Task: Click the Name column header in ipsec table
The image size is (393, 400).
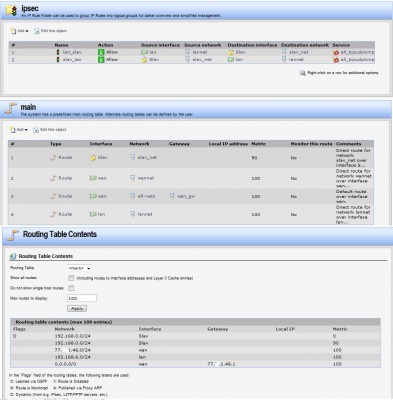Action: point(62,45)
